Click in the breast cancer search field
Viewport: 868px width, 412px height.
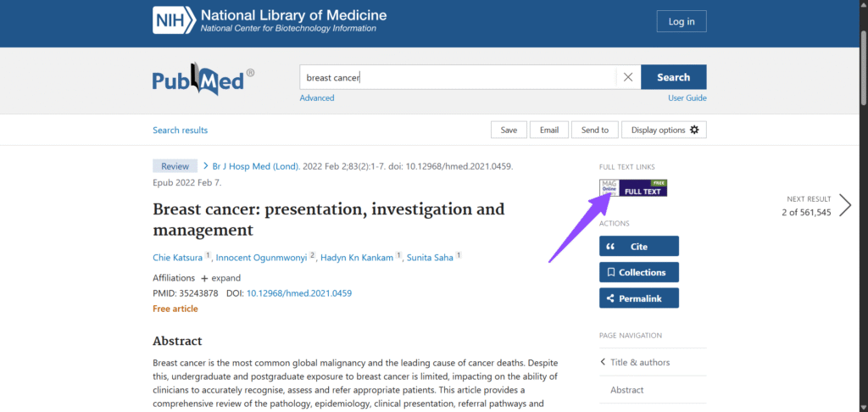458,77
